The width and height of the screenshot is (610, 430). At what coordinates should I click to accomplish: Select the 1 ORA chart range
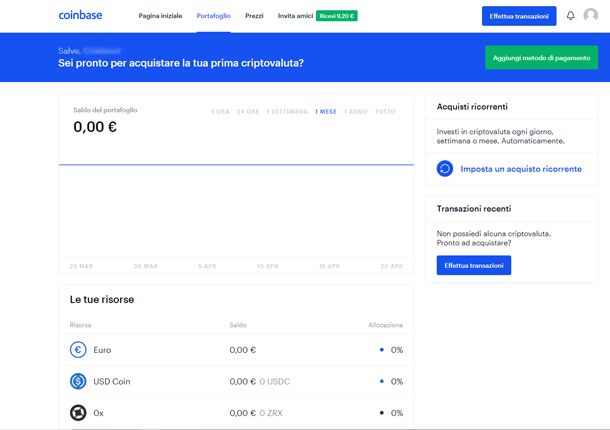click(220, 112)
